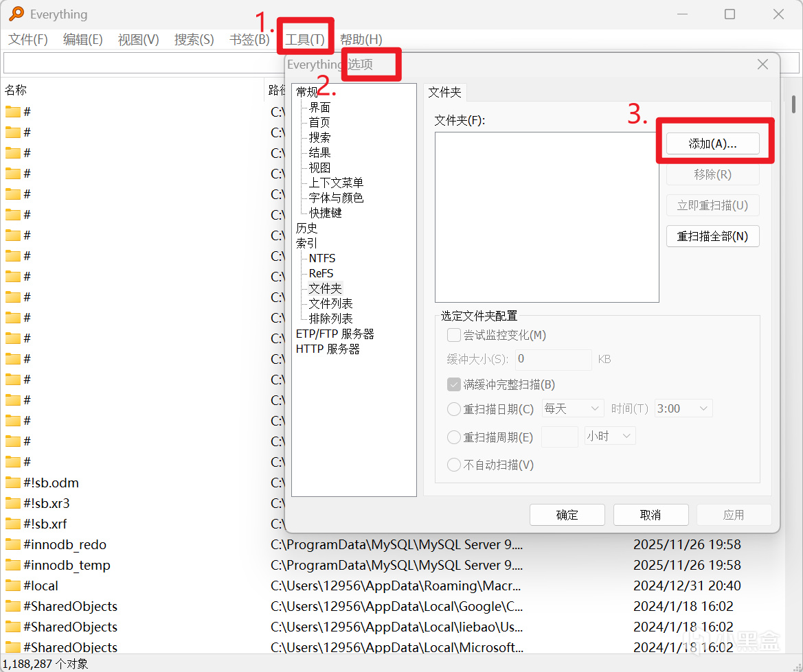
Task: Click folder icon of #innodb_redo row
Action: click(x=13, y=544)
